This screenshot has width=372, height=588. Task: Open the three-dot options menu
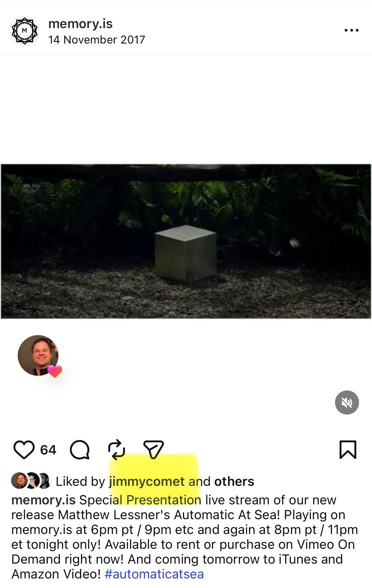tap(352, 30)
